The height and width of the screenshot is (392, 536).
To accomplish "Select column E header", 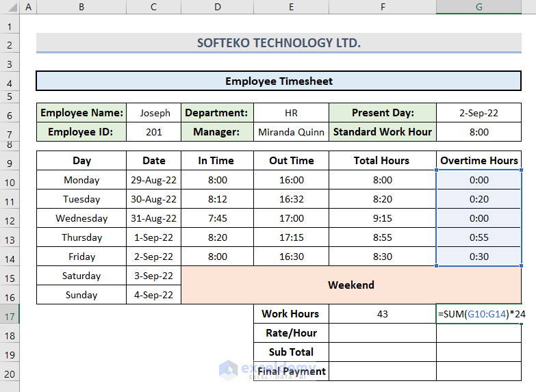I will click(291, 7).
